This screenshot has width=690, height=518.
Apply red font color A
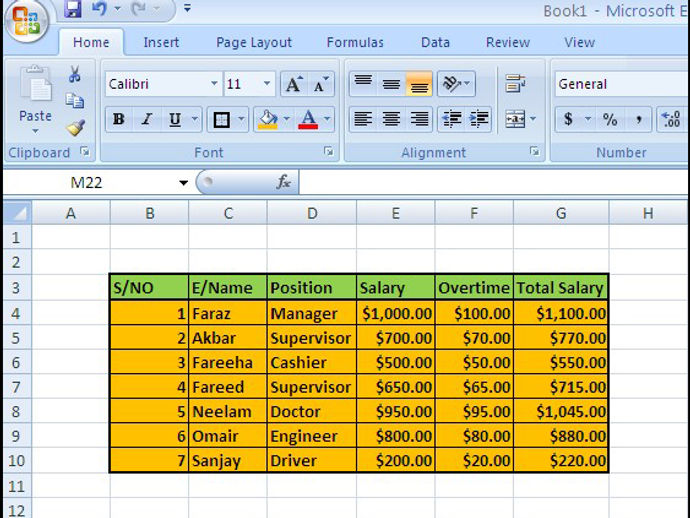click(x=308, y=119)
